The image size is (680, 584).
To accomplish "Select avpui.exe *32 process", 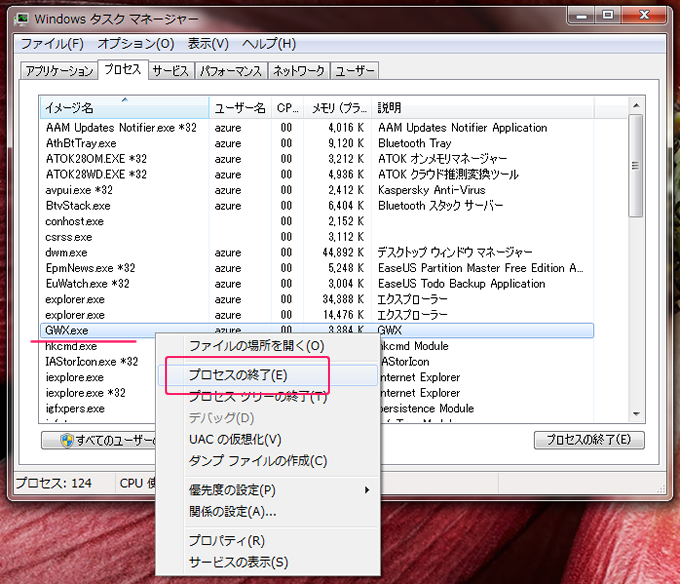I will (x=317, y=190).
